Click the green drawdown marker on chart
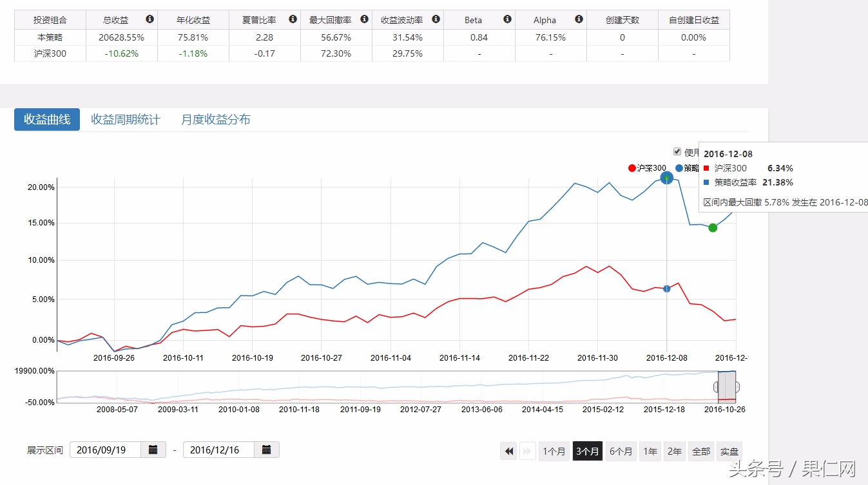Viewport: 868px width, 485px height. coord(713,227)
